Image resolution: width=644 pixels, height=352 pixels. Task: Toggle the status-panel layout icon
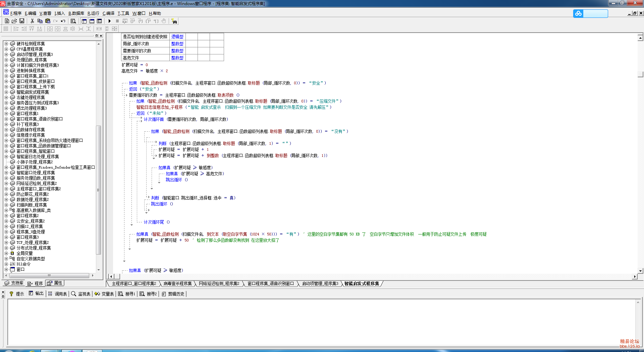92,21
